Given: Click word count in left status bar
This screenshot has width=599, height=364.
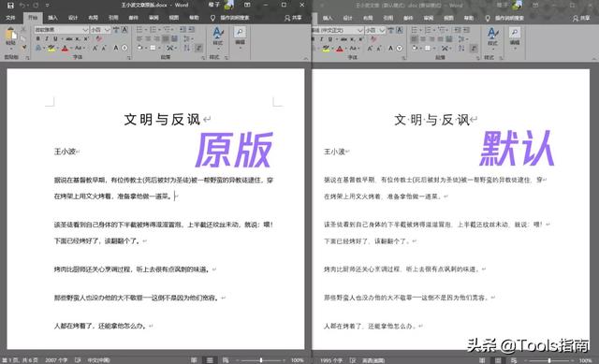Looking at the screenshot, I should 56,360.
